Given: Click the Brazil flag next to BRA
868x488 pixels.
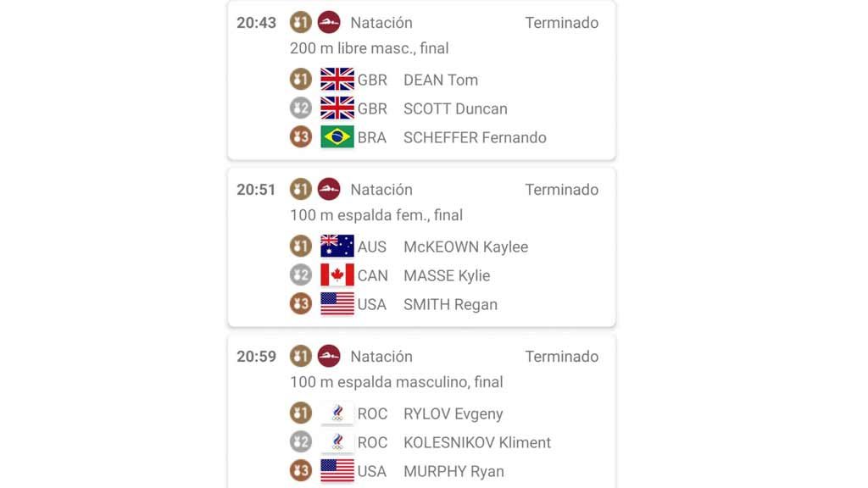Looking at the screenshot, I should click(x=337, y=137).
